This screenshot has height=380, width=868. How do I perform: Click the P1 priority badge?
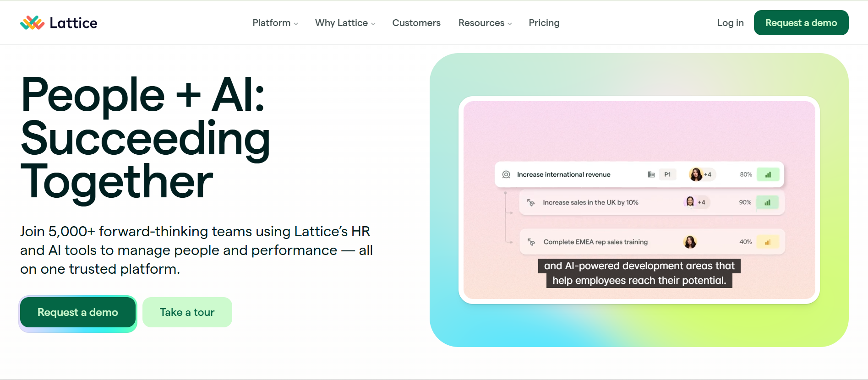(667, 174)
